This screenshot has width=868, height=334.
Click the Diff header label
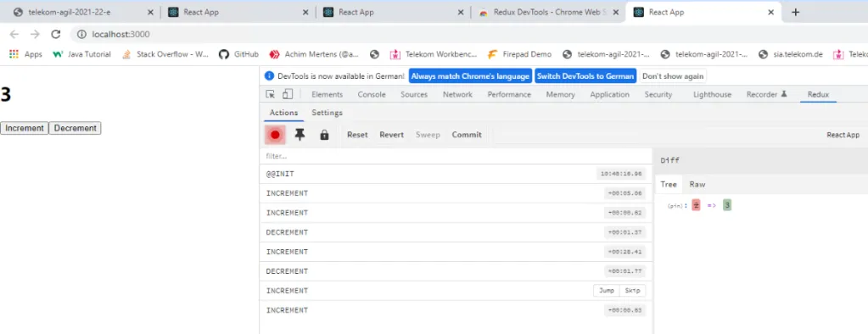click(669, 160)
